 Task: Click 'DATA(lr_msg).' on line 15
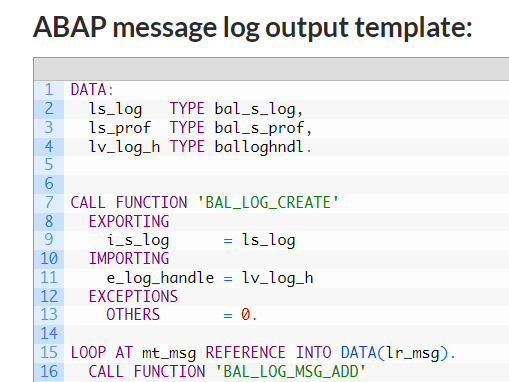[398, 353]
